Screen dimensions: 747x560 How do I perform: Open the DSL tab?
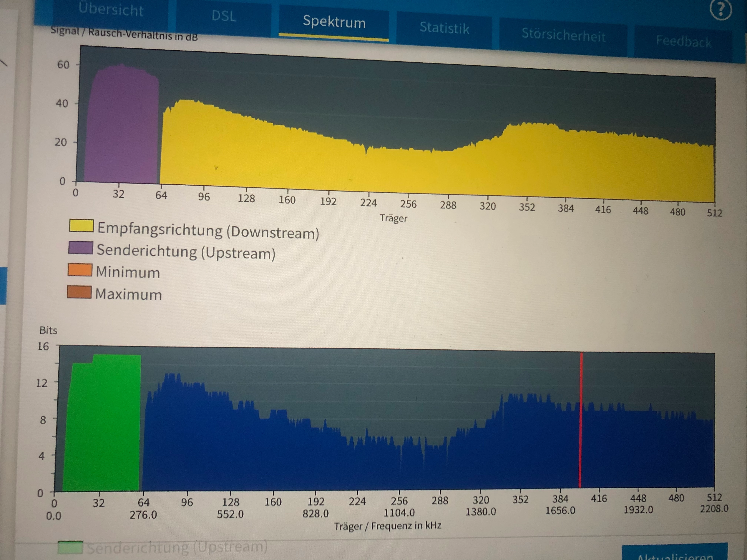[224, 16]
